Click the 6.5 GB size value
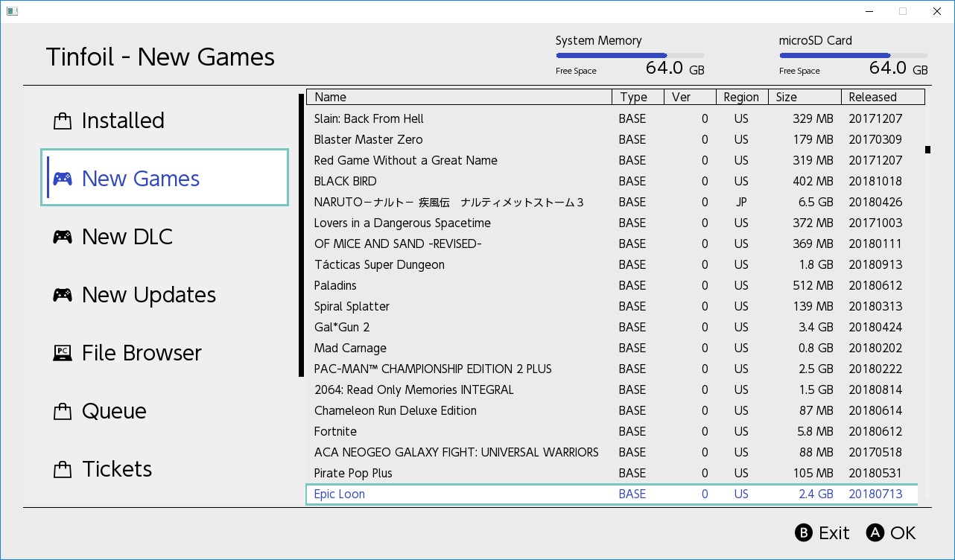The height and width of the screenshot is (560, 955). pyautogui.click(x=816, y=202)
